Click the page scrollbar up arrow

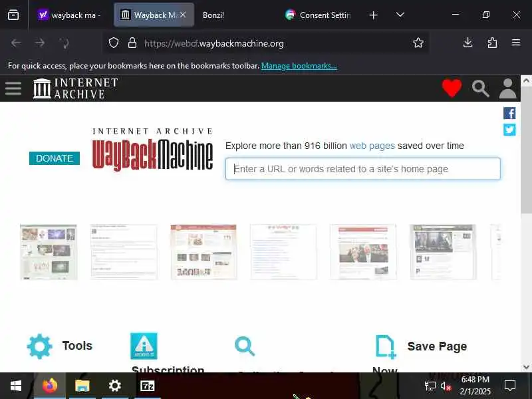pos(526,80)
